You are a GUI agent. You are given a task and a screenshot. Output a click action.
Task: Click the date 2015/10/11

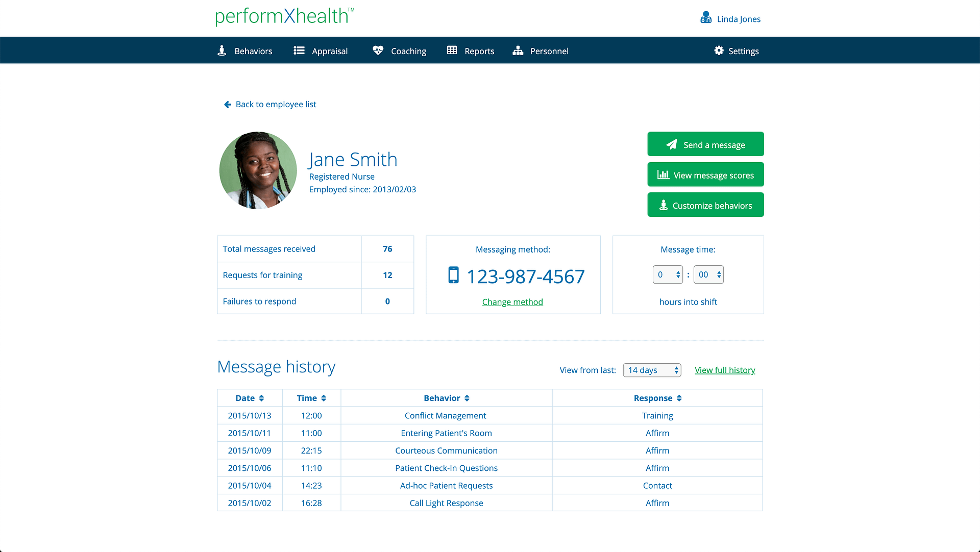(x=250, y=433)
